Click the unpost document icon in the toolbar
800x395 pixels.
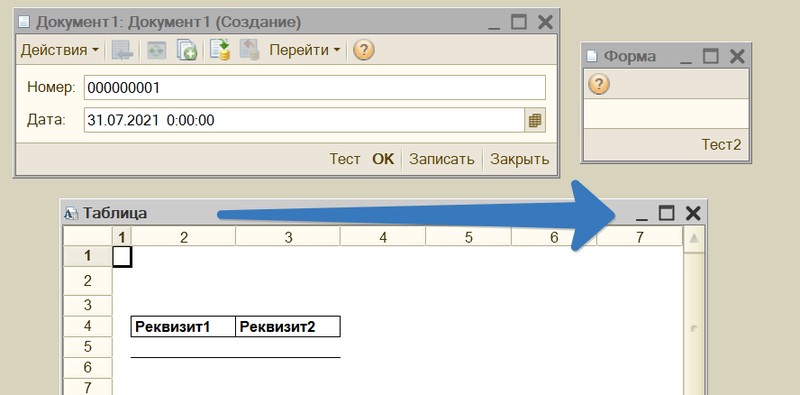point(250,51)
